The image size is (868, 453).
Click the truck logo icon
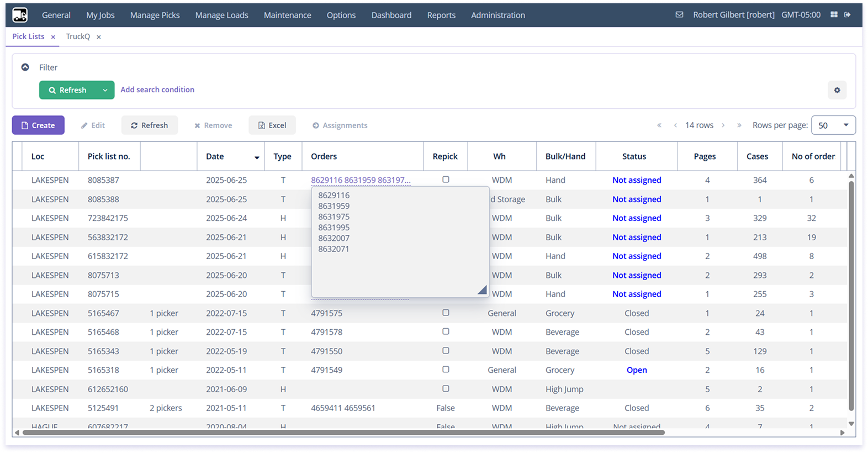click(20, 15)
